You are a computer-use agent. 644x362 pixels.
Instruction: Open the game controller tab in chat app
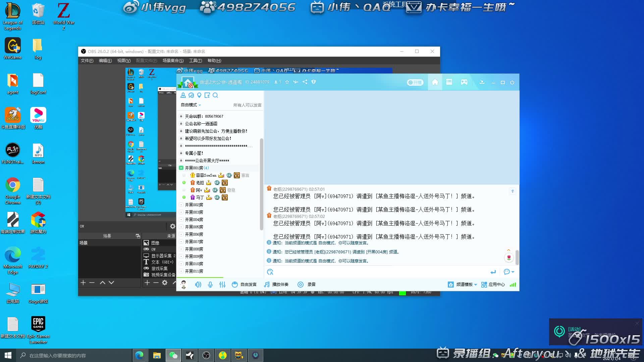(464, 82)
